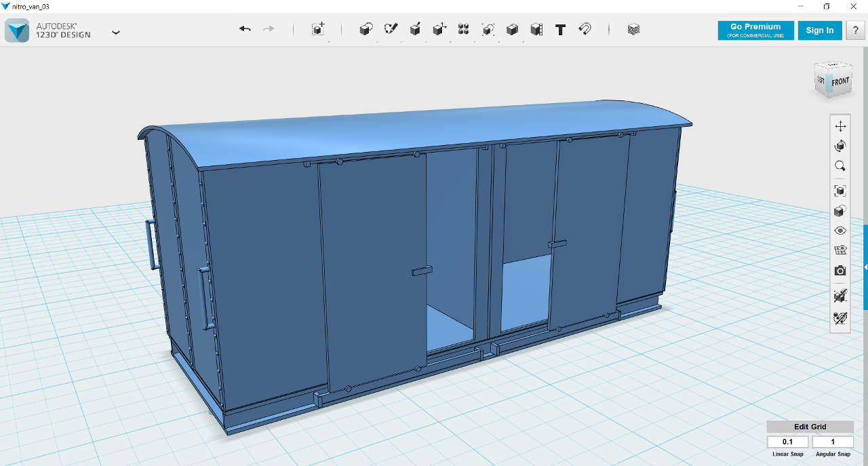Open the Sketch tool
This screenshot has width=868, height=466.
pos(391,29)
